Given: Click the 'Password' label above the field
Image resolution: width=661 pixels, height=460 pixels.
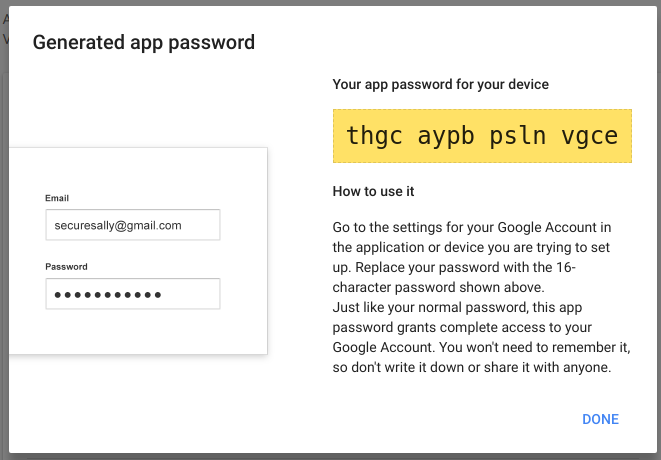Looking at the screenshot, I should 68,267.
